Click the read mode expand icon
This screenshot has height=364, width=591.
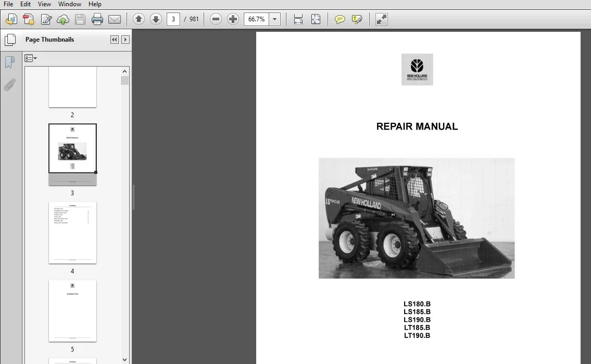click(382, 19)
